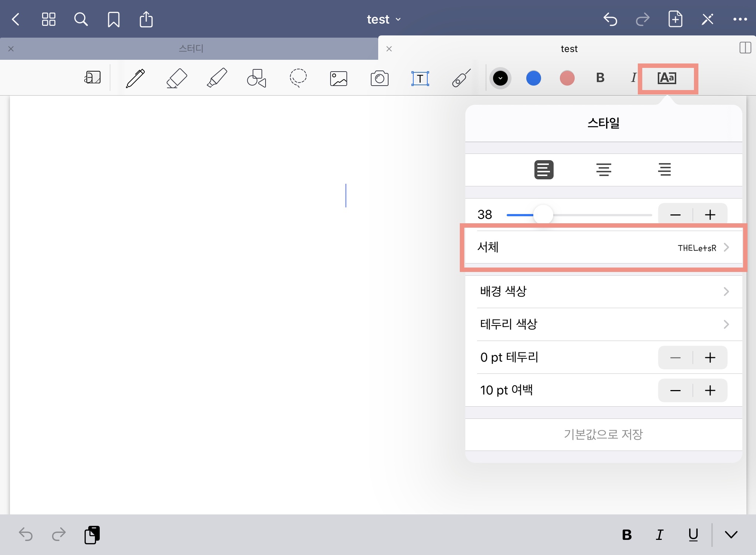The width and height of the screenshot is (756, 555).
Task: Open 테두리 색상 border color row
Action: tap(603, 324)
